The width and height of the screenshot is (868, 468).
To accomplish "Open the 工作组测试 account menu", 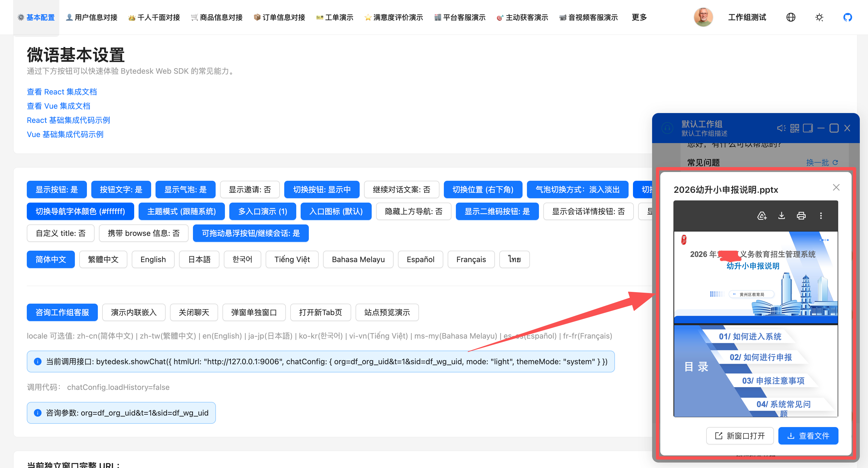I will tap(747, 17).
